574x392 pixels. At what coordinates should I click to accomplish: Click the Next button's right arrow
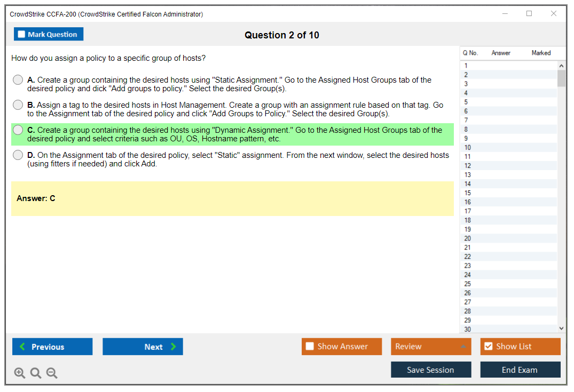174,347
